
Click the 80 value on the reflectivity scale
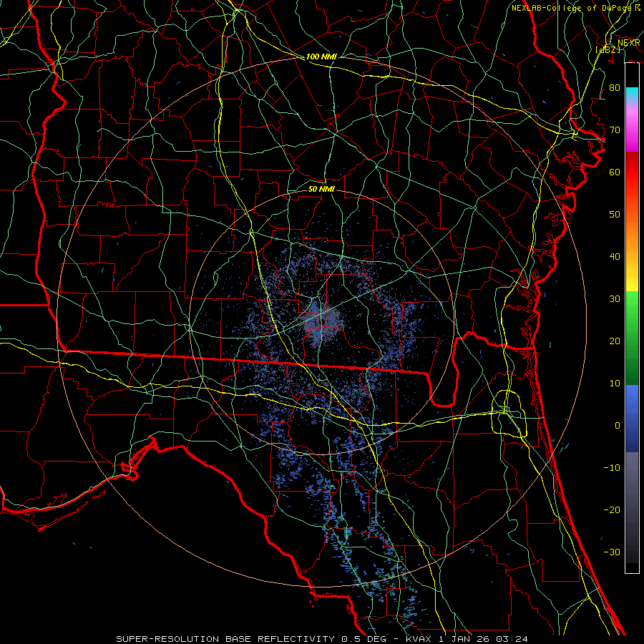pos(615,88)
